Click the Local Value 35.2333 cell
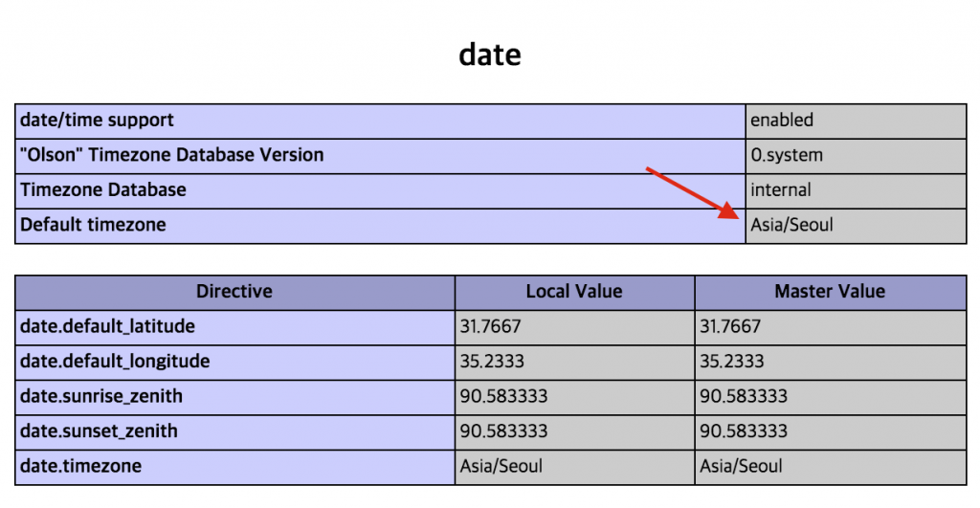Image resolution: width=980 pixels, height=508 pixels. click(574, 362)
